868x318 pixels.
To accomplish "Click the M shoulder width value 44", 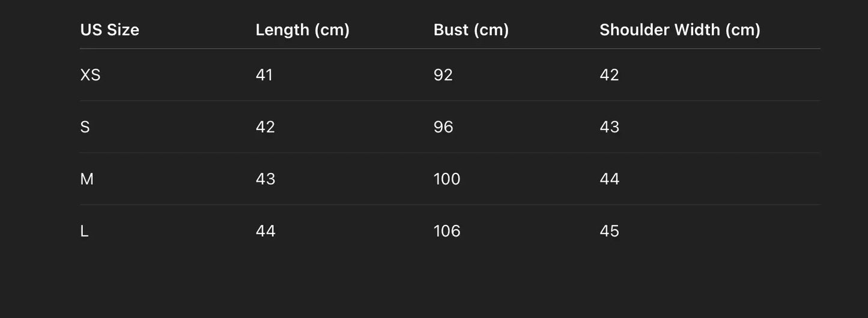I will coord(609,179).
